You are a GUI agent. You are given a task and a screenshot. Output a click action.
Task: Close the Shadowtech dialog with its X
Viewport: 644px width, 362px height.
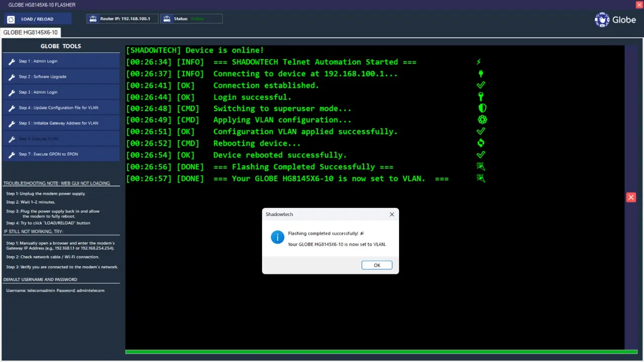(x=392, y=214)
